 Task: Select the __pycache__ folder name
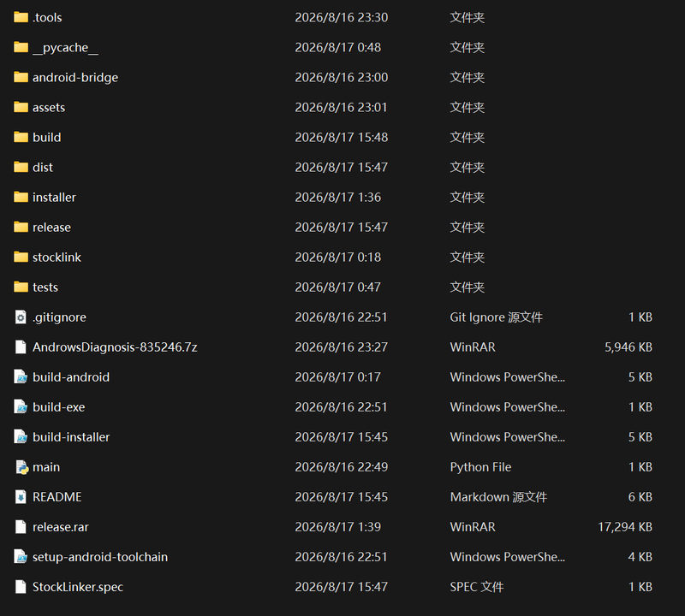click(66, 48)
